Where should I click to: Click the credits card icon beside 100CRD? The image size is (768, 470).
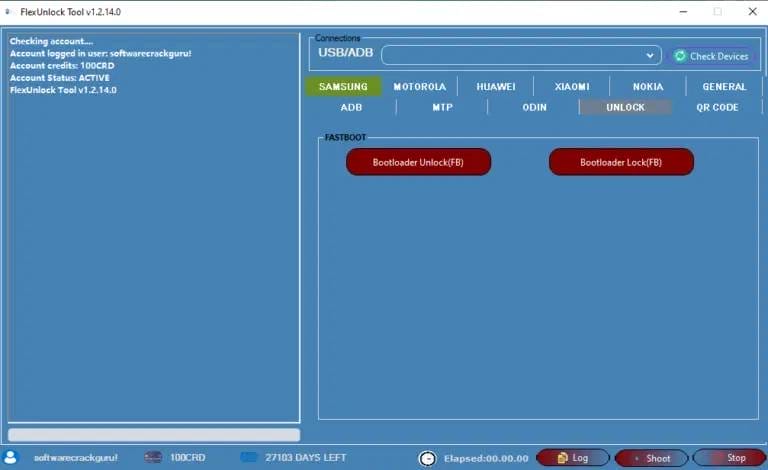pos(153,457)
